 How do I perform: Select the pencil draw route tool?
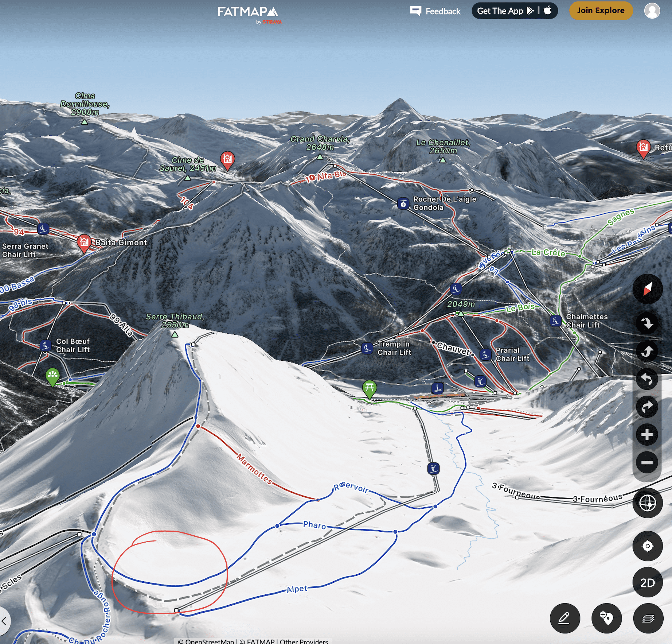(x=564, y=618)
